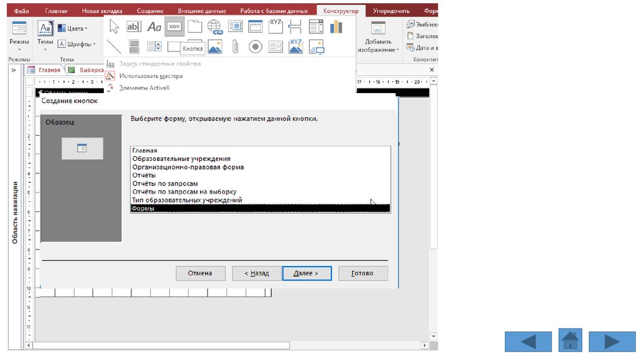Open the Шрифты fonts dropdown
The image size is (644, 361).
coord(77,44)
